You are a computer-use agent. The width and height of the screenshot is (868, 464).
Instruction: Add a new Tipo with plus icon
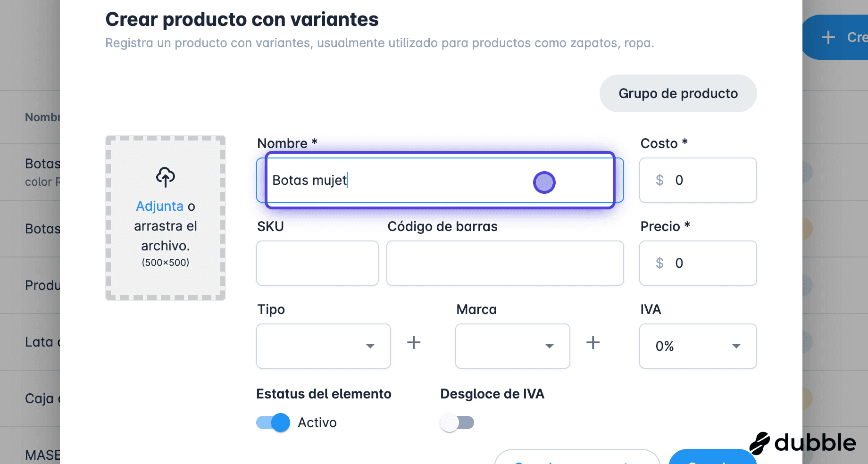[414, 342]
